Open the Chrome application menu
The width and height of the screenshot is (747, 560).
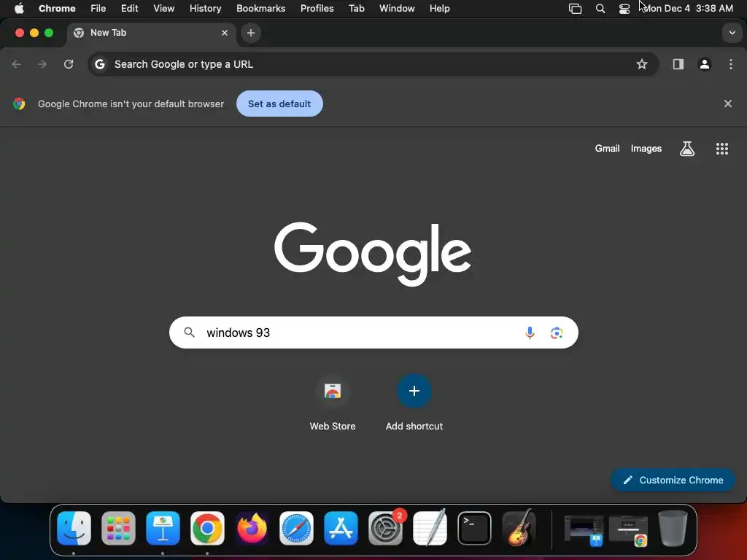(x=57, y=8)
